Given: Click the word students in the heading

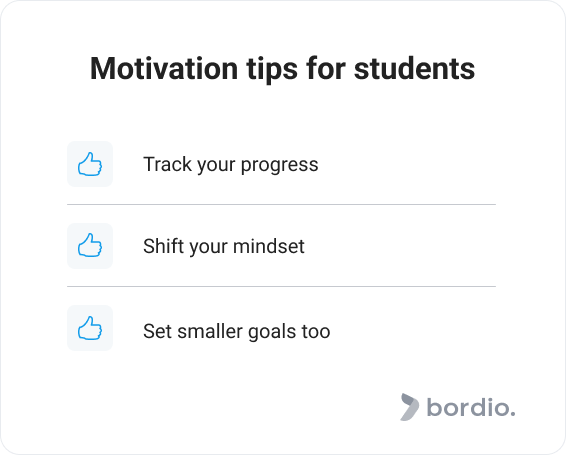Looking at the screenshot, I should [x=414, y=68].
